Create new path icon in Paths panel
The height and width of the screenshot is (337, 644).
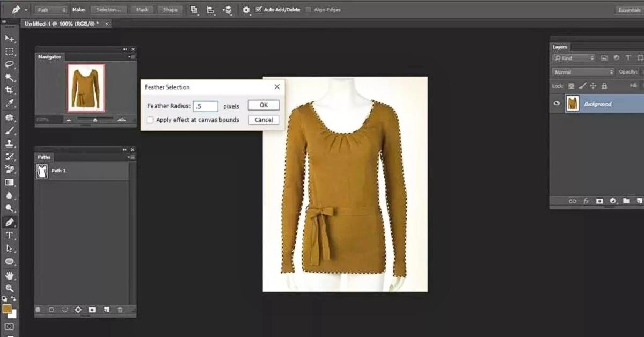coord(106,310)
